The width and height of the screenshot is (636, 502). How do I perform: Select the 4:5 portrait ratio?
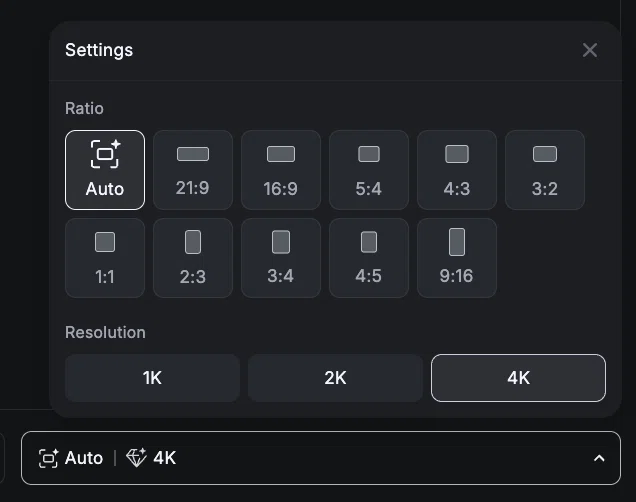coord(369,258)
